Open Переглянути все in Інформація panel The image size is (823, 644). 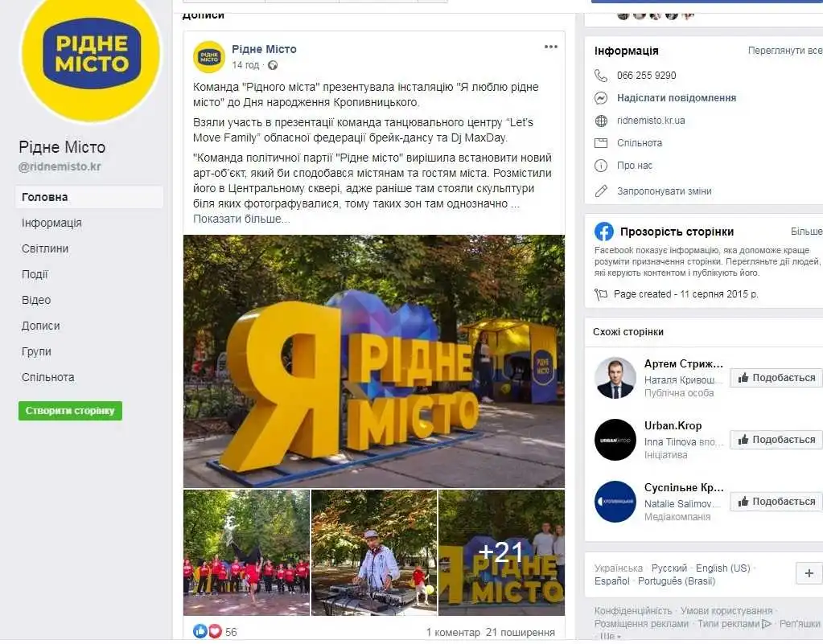click(784, 51)
